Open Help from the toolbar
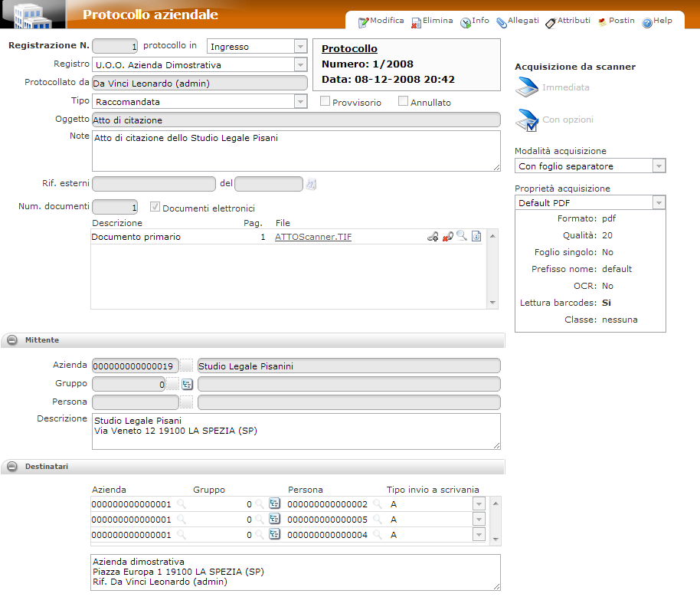 click(657, 21)
